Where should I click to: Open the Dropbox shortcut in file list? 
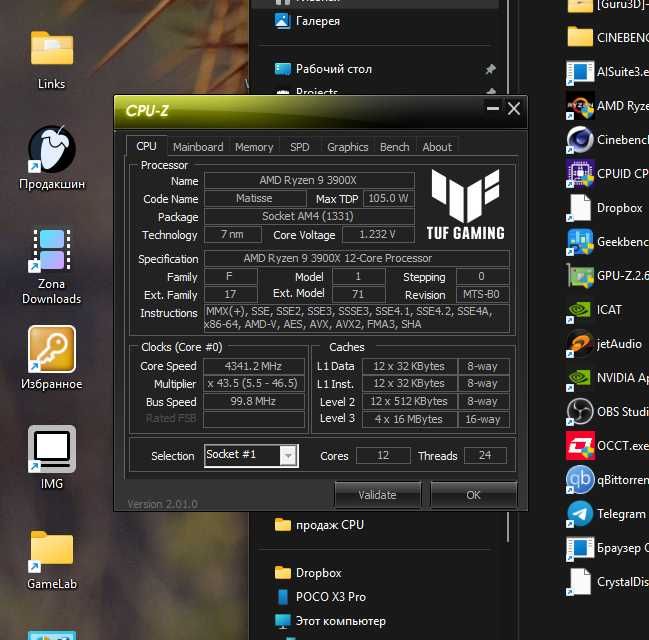point(579,207)
